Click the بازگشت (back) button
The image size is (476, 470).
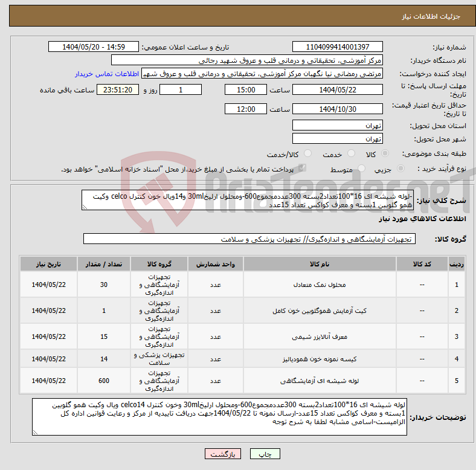(223, 454)
